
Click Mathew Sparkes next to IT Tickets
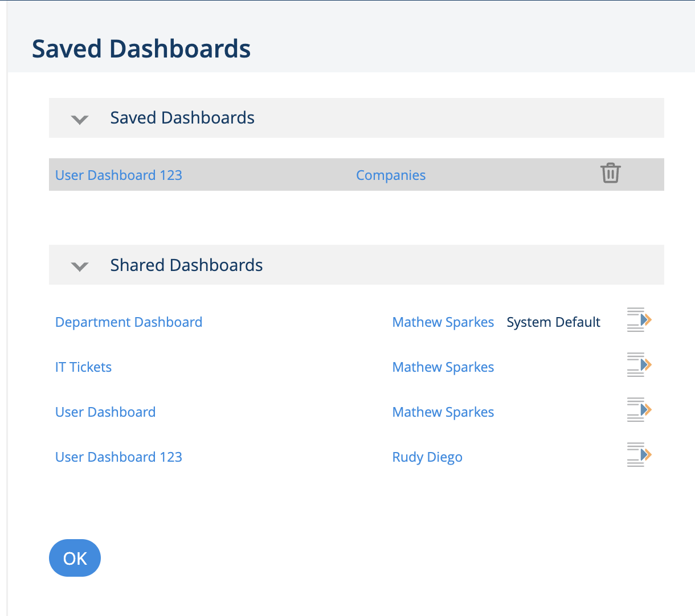point(443,367)
